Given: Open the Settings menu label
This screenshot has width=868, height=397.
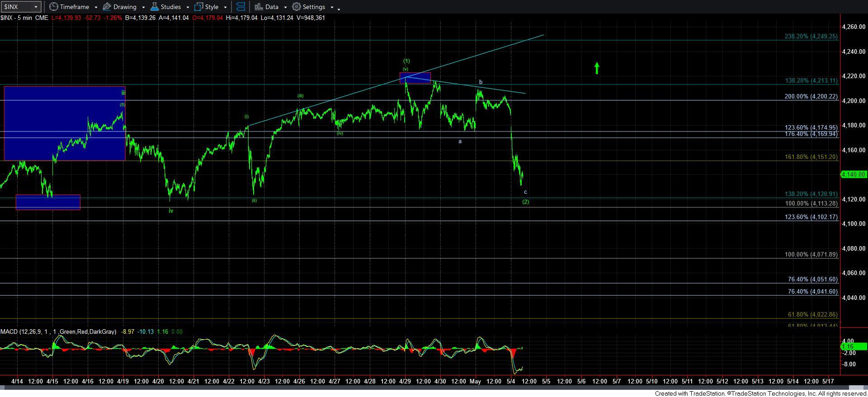Looking at the screenshot, I should 314,7.
